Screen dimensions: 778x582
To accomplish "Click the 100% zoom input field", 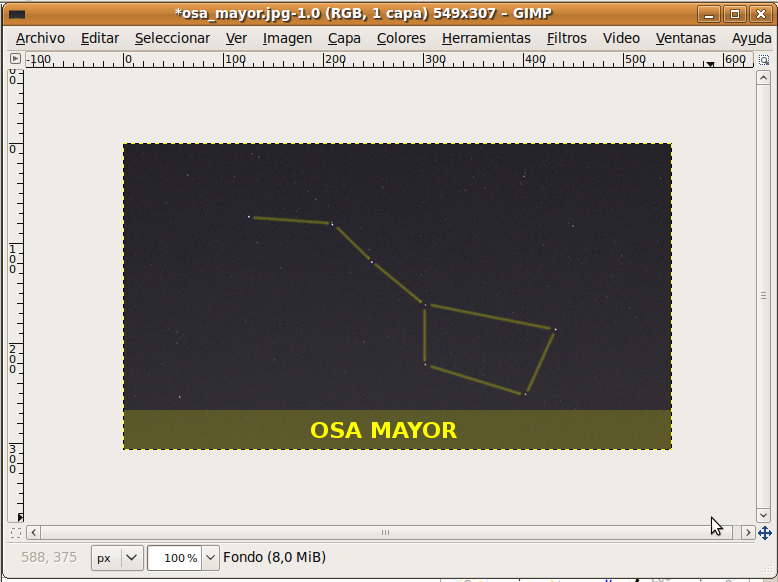I will pyautogui.click(x=175, y=557).
